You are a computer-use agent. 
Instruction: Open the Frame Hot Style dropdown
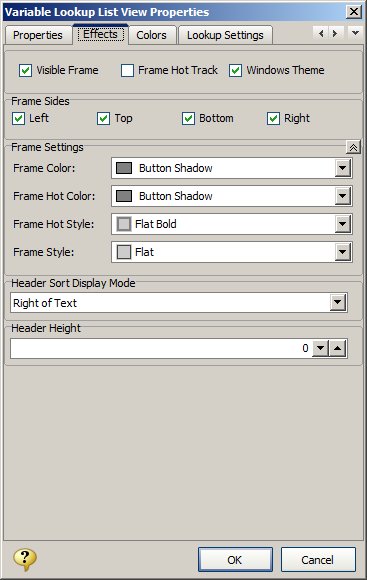[343, 224]
